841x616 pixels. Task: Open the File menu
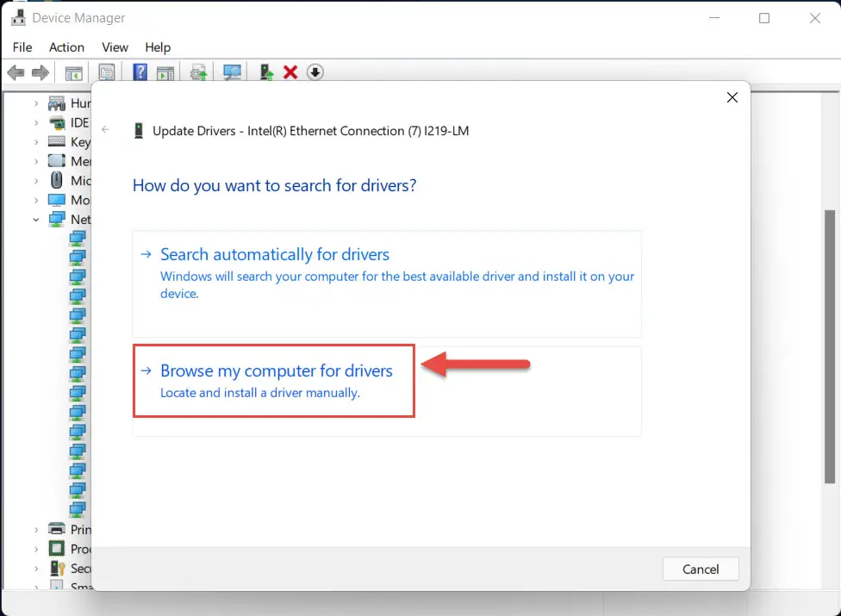click(22, 47)
